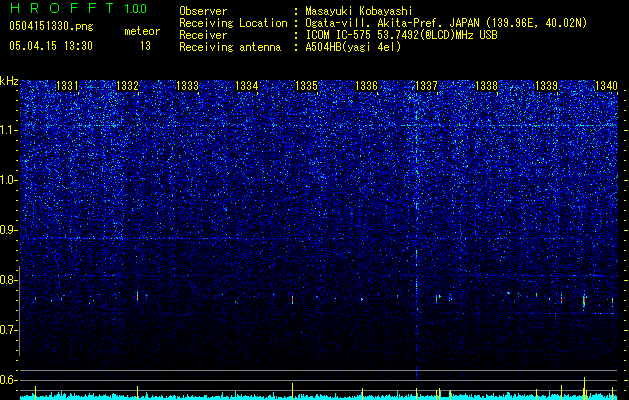Click time marker 1338

[487, 85]
